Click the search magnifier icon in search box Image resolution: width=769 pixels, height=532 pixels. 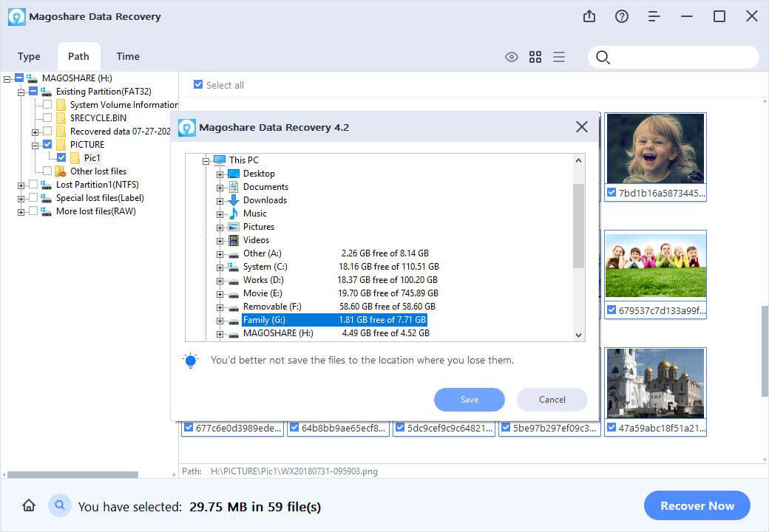[603, 58]
